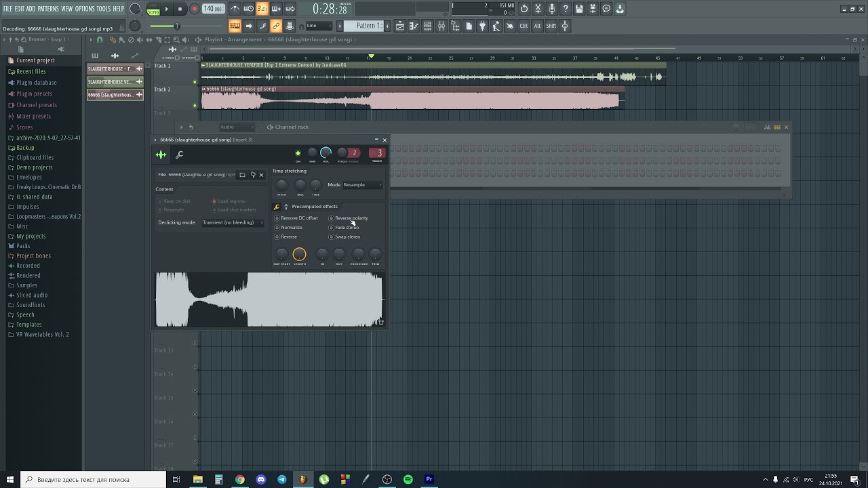The height and width of the screenshot is (488, 868).
Task: Open the PATTERNS menu
Action: pyautogui.click(x=48, y=9)
